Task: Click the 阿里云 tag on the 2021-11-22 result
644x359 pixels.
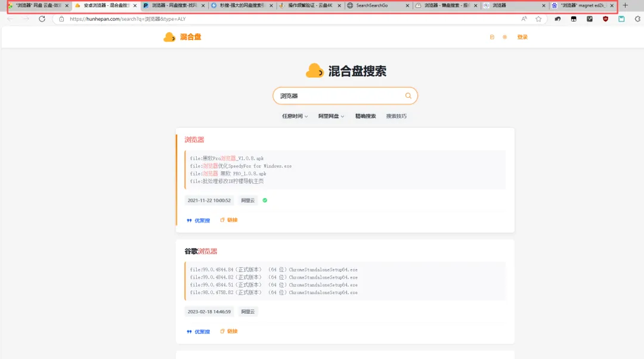Action: pos(247,200)
